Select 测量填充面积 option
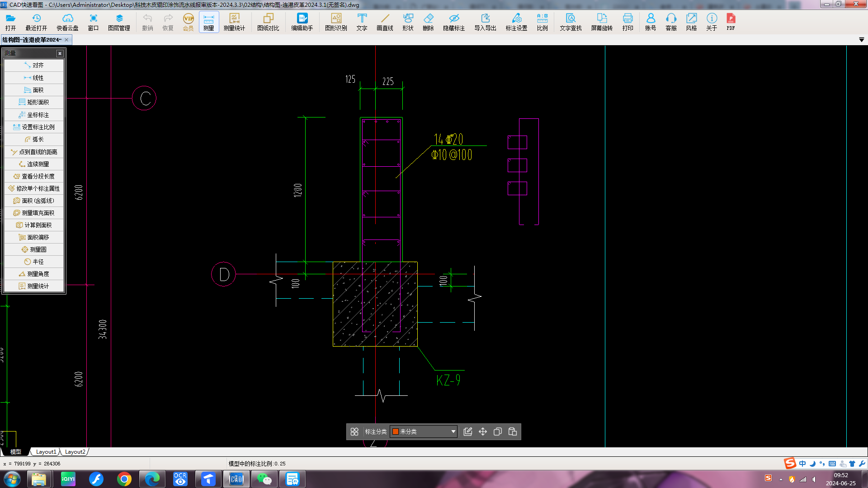 tap(34, 213)
